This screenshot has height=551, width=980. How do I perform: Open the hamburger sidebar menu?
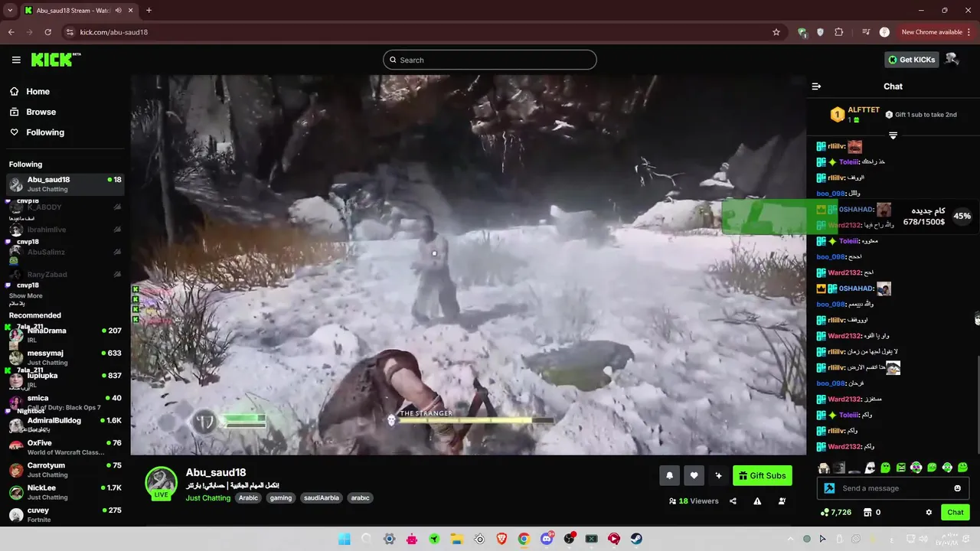click(x=16, y=60)
